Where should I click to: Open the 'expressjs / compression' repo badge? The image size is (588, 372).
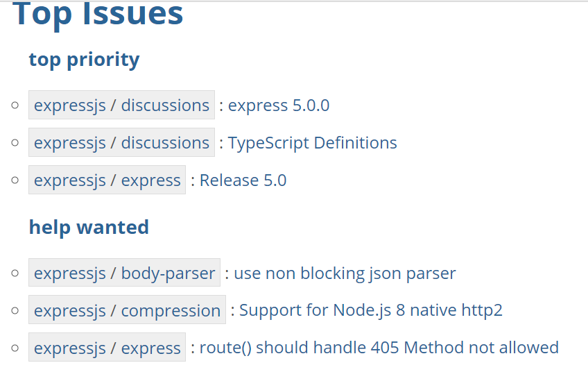tap(127, 310)
